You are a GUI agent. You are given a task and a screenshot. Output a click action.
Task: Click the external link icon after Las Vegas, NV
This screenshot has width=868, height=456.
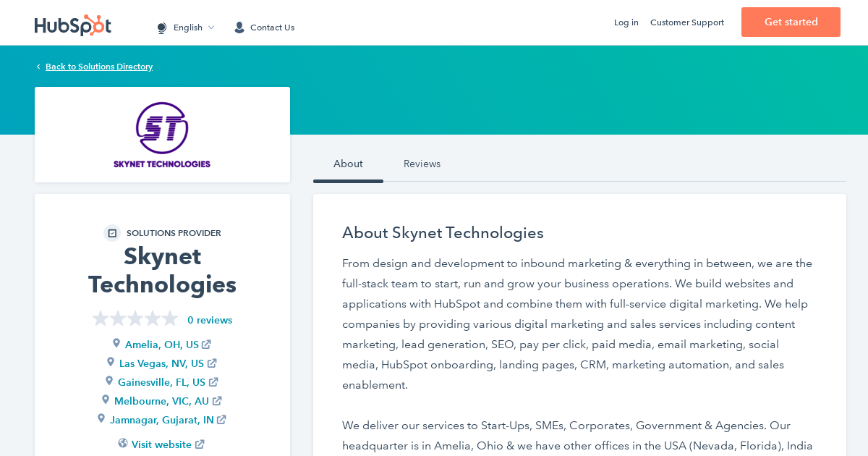tap(212, 363)
